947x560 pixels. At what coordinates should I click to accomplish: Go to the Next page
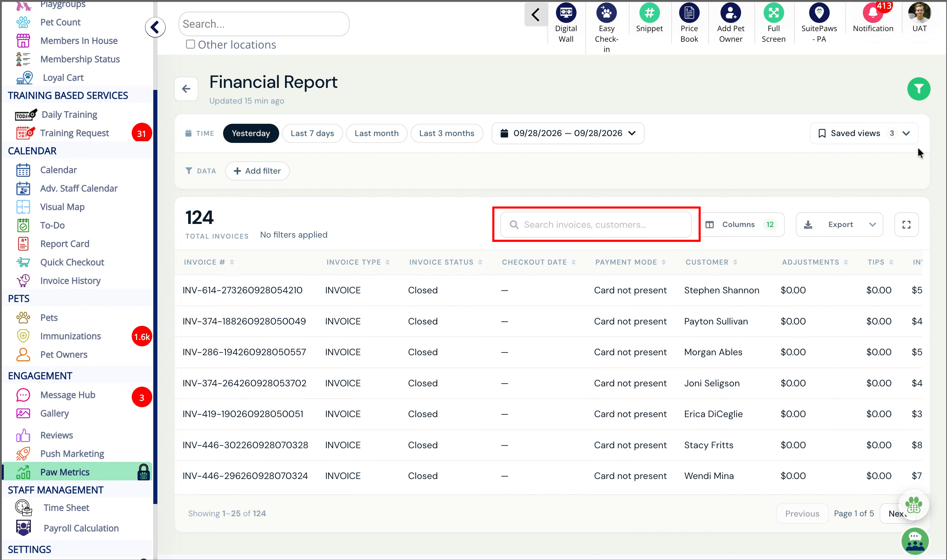pyautogui.click(x=897, y=513)
